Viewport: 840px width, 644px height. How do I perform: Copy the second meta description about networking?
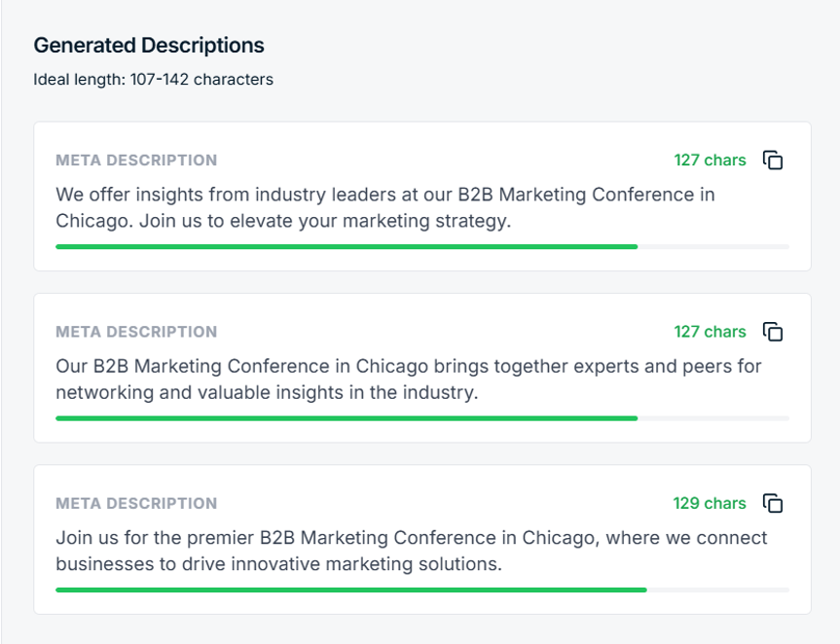773,332
